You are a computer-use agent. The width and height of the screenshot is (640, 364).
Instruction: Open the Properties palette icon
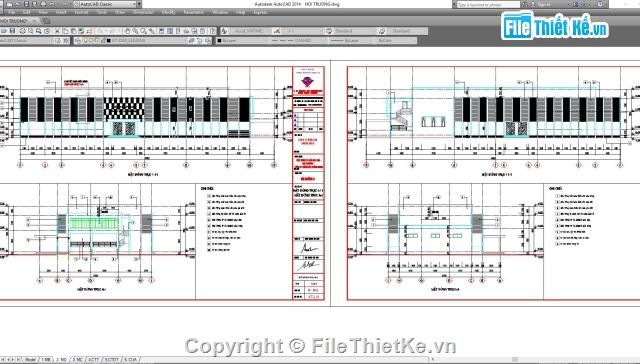pyautogui.click(x=161, y=31)
